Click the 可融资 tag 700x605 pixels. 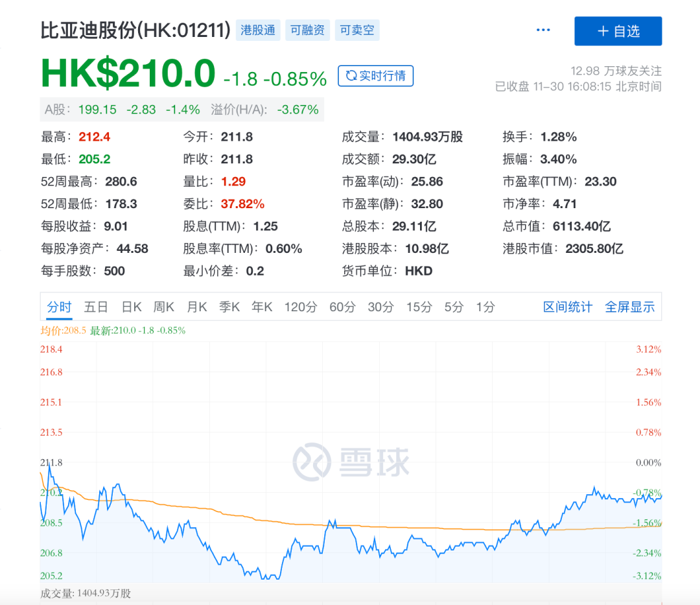(307, 30)
